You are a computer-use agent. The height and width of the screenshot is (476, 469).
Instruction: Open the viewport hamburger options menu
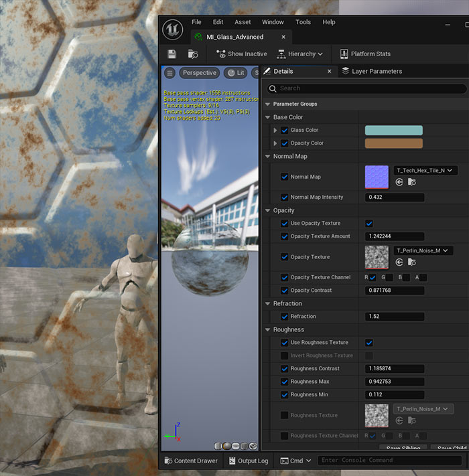click(170, 73)
